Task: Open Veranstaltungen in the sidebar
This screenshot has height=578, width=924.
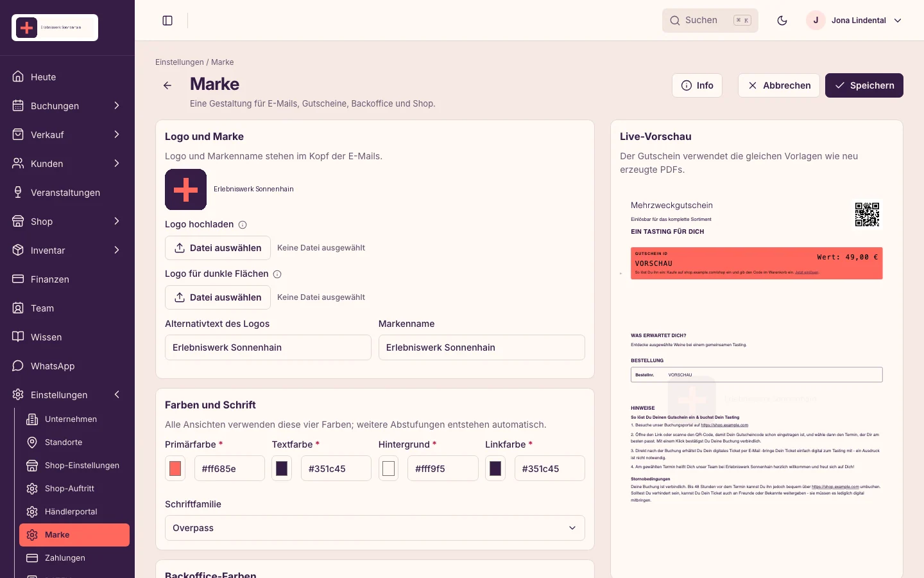Action: (67, 193)
